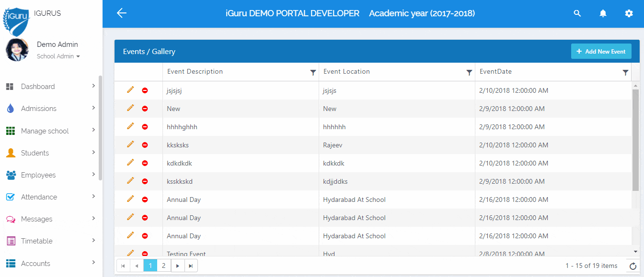The image size is (644, 277).
Task: Expand the Manage school chevron
Action: [93, 130]
